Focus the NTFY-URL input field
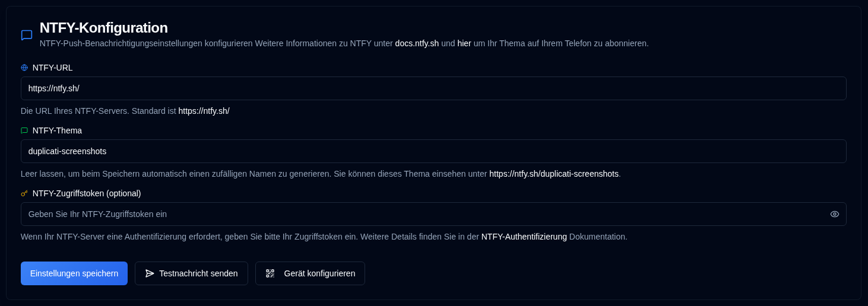868x306 pixels. pyautogui.click(x=433, y=88)
